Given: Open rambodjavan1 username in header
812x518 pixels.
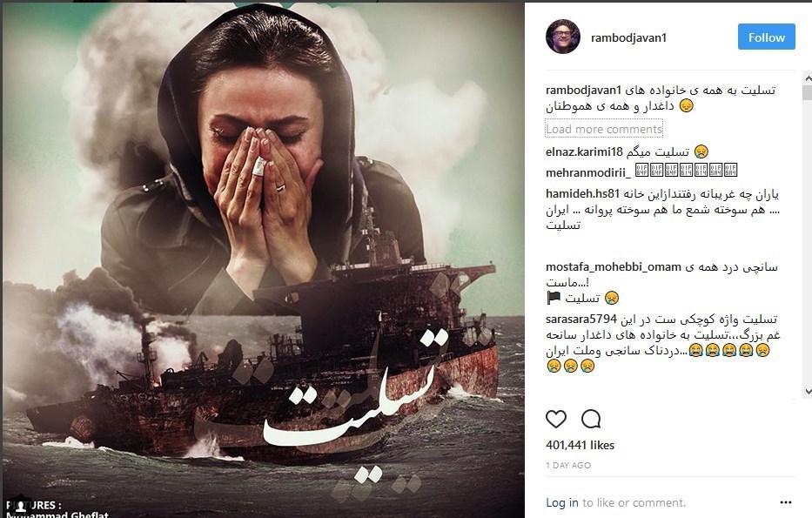Looking at the screenshot, I should coord(628,37).
